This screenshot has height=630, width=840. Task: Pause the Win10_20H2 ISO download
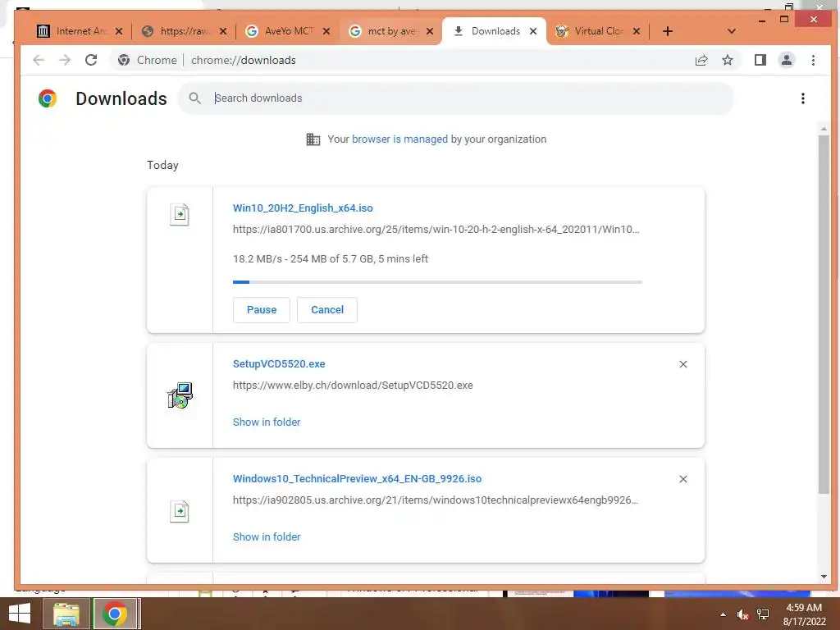[x=262, y=309]
